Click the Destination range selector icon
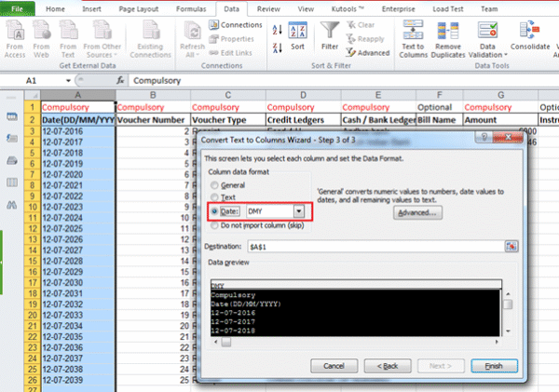The width and height of the screenshot is (559, 392). point(511,247)
